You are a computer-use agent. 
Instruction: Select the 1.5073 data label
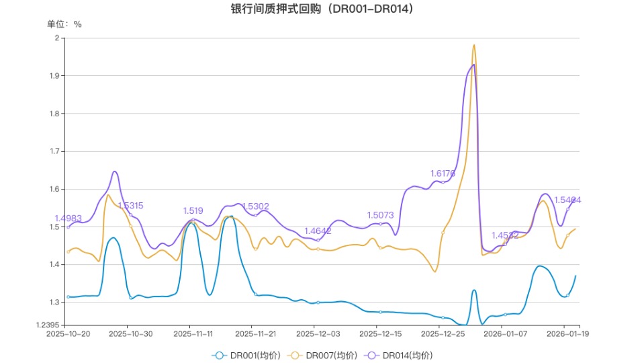coord(380,214)
